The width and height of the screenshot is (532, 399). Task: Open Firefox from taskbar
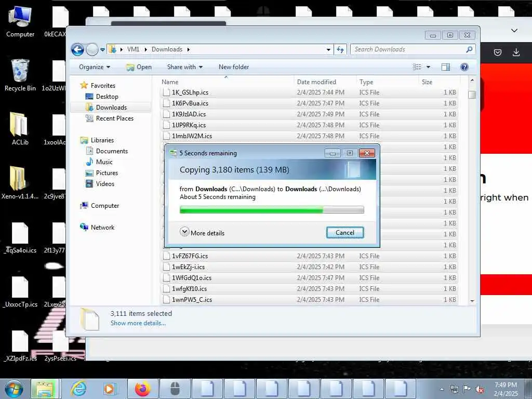tap(142, 389)
